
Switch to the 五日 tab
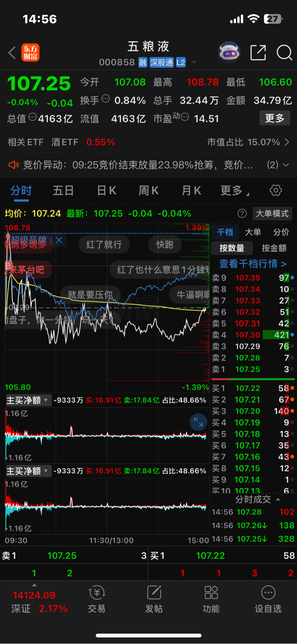click(63, 190)
